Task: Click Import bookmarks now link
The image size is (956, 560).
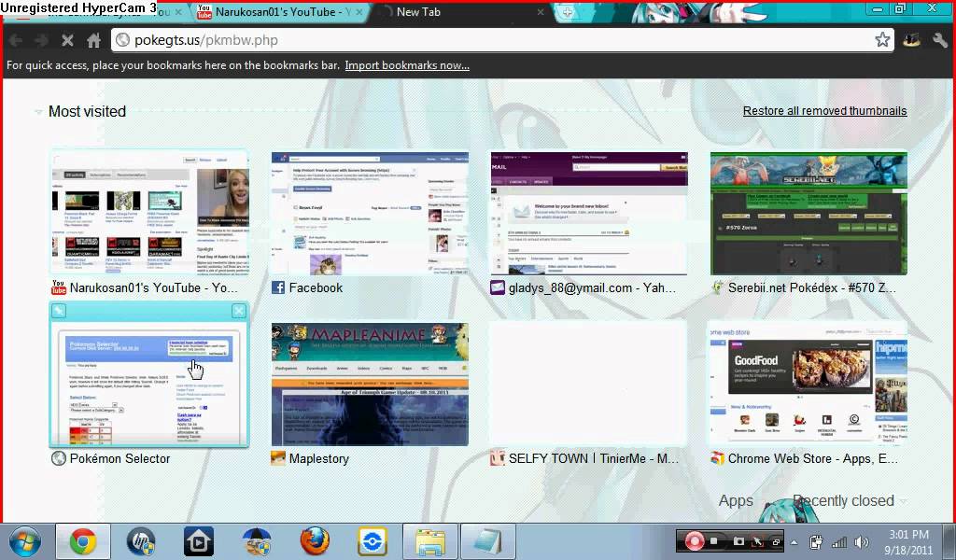Action: point(407,65)
